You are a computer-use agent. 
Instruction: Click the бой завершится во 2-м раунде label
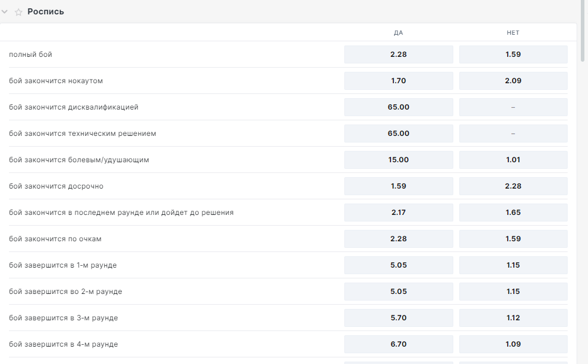coord(66,292)
